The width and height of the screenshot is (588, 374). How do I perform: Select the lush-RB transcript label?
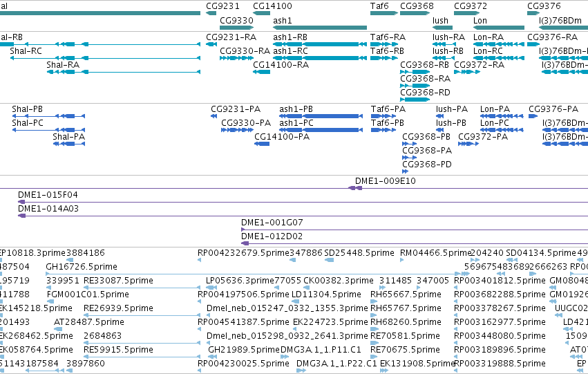448,51
